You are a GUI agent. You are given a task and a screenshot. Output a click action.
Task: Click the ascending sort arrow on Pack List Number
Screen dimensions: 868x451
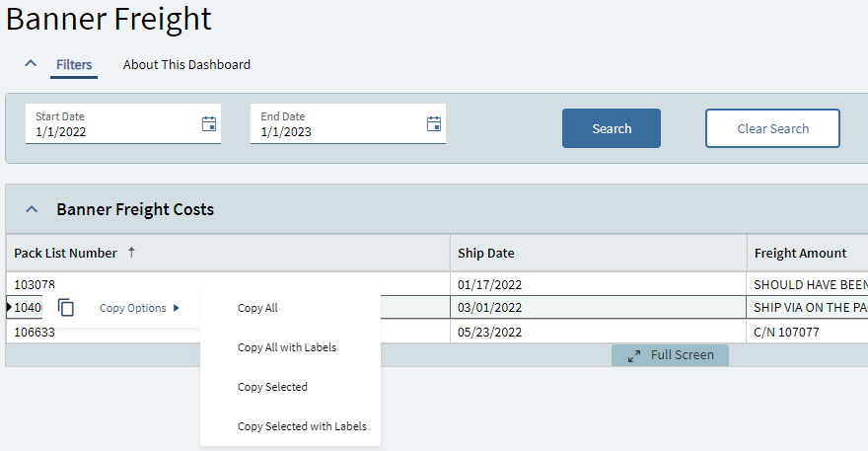coord(131,253)
